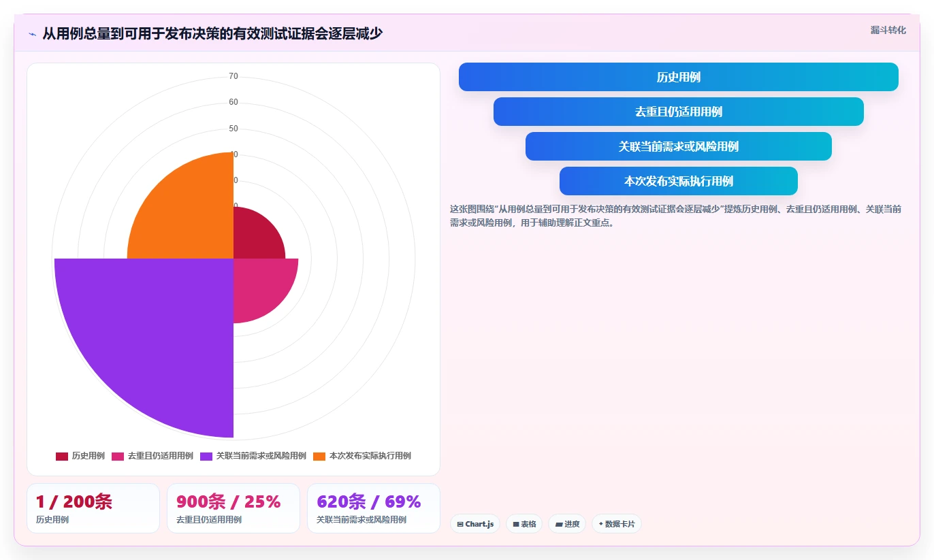Click the axis tick label 60

tap(233, 102)
